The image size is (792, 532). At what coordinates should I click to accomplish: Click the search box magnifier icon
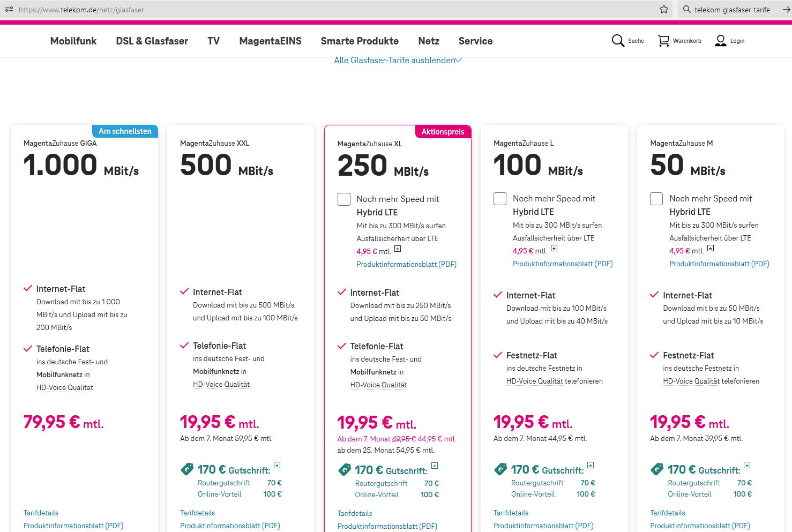point(687,9)
